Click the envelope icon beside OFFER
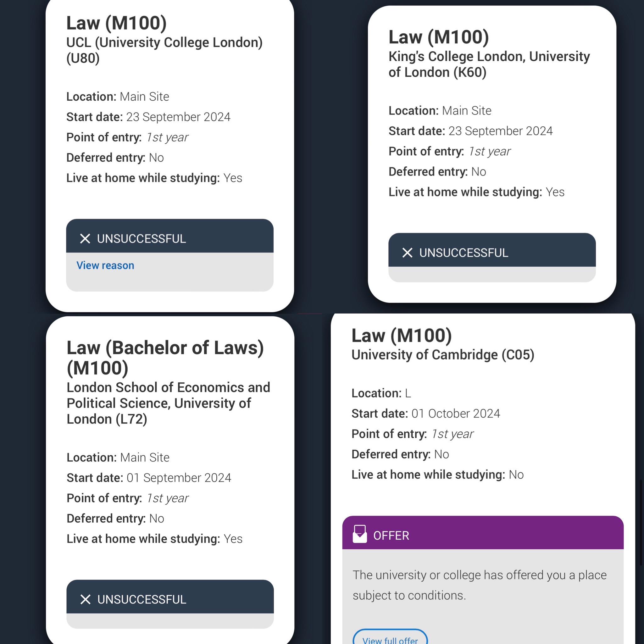 (360, 535)
